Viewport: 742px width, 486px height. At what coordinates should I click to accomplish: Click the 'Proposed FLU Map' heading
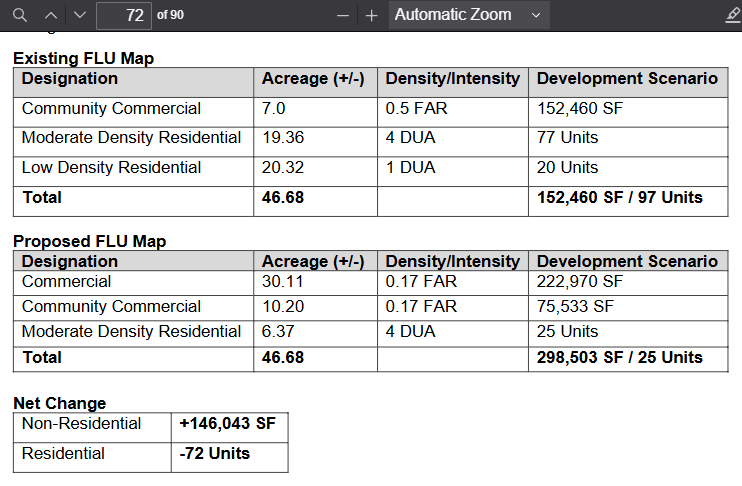click(x=90, y=241)
